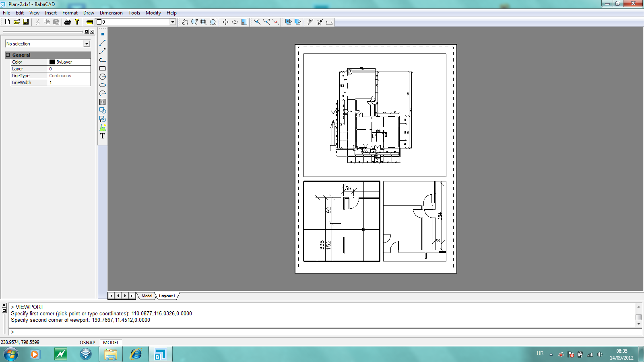Screen dimensions: 644x362
Task: Activate the Move tool
Action: (x=225, y=22)
